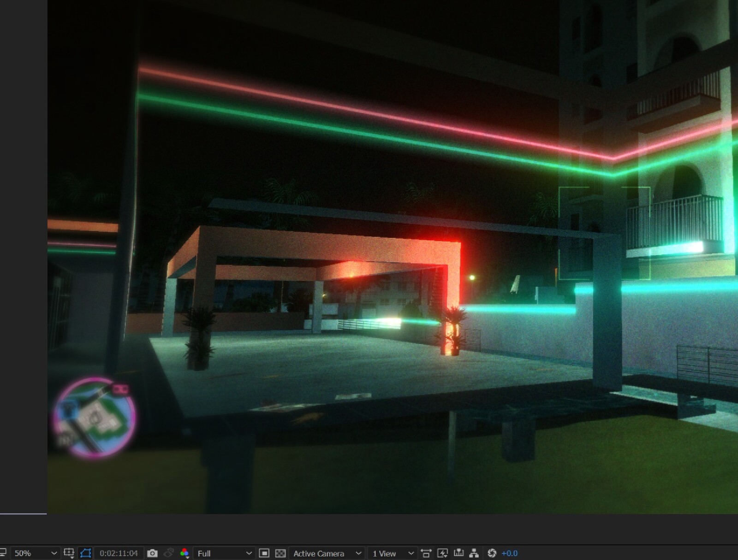
Task: Open the show channel color menu
Action: pyautogui.click(x=184, y=553)
